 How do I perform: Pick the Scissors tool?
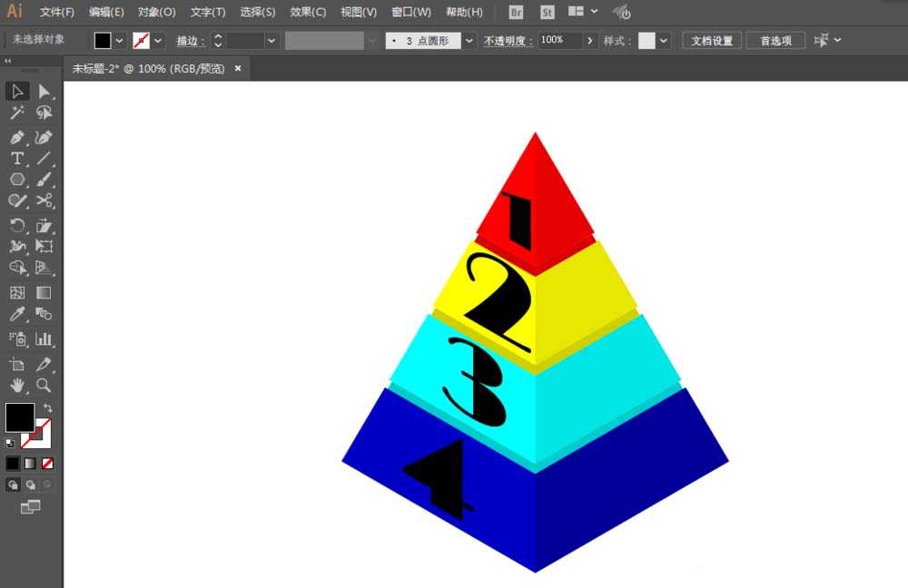(x=44, y=201)
